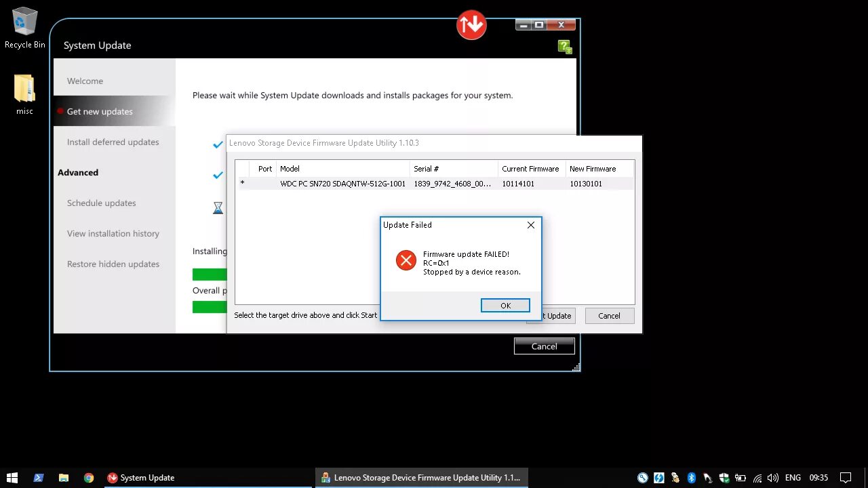Click Cancel at the bottom of System Update

click(544, 346)
